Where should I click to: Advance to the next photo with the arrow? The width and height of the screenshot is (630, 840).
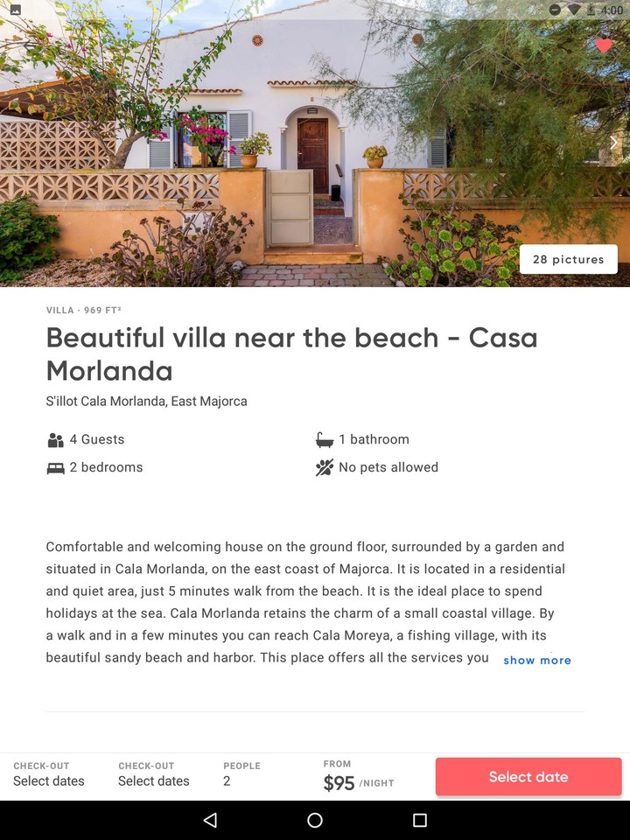615,142
